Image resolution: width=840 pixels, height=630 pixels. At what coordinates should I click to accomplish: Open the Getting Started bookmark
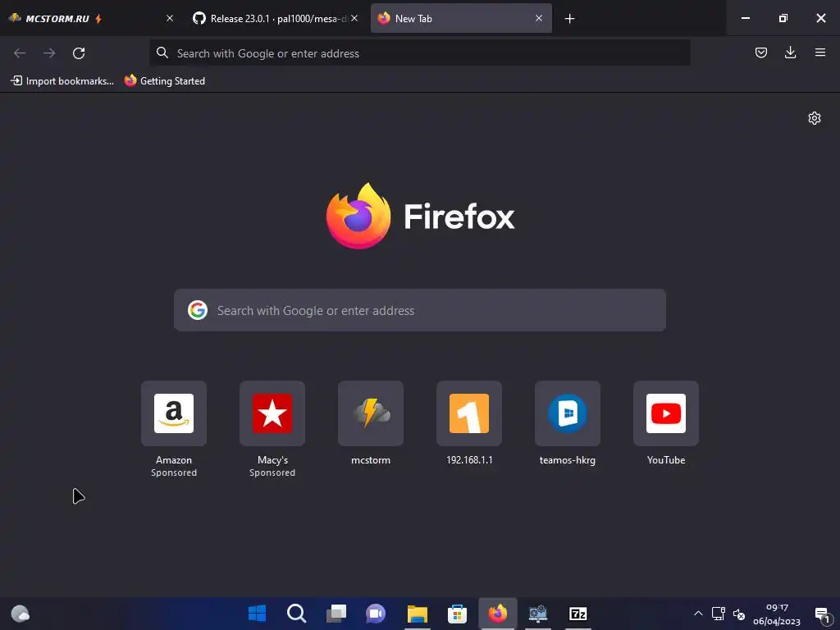click(164, 81)
